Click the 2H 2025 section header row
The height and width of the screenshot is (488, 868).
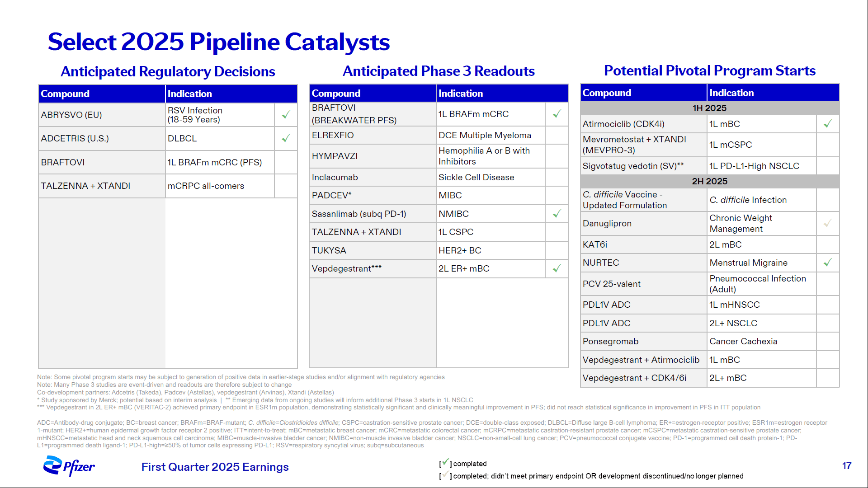tap(709, 181)
